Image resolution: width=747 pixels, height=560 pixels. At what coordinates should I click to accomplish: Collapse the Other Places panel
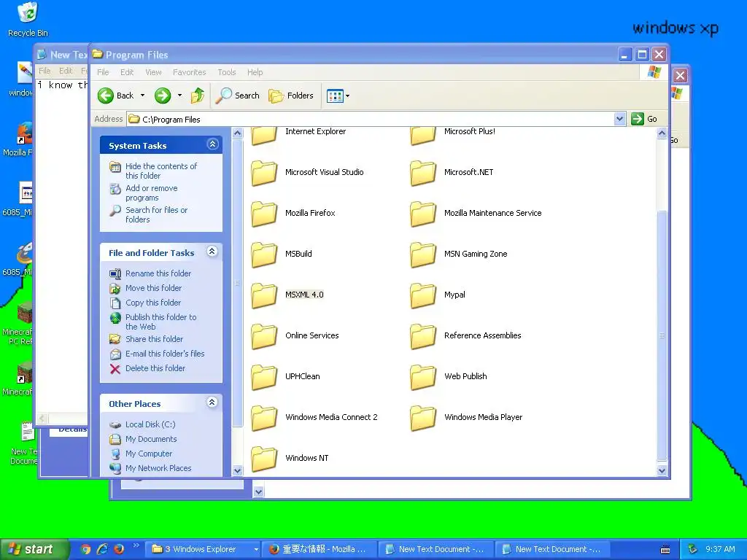(x=212, y=402)
